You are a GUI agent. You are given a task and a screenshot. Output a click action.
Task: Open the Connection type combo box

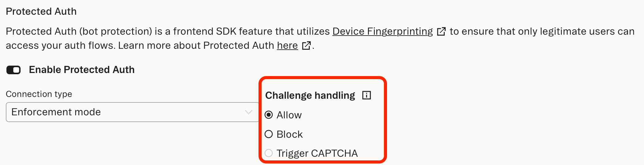(x=132, y=112)
